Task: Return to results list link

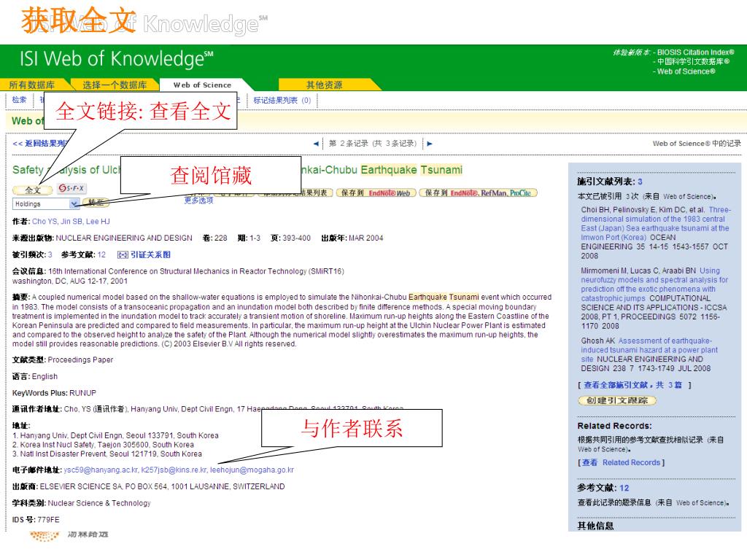Action: point(41,144)
